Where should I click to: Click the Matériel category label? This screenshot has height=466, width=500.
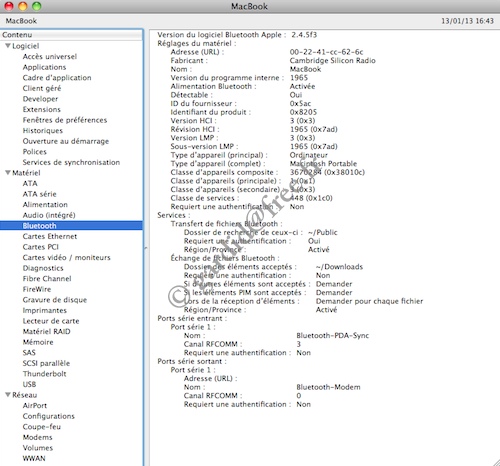26,173
